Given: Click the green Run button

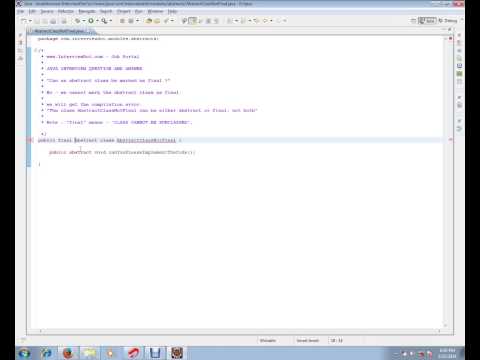Looking at the screenshot, I should click(x=91, y=21).
